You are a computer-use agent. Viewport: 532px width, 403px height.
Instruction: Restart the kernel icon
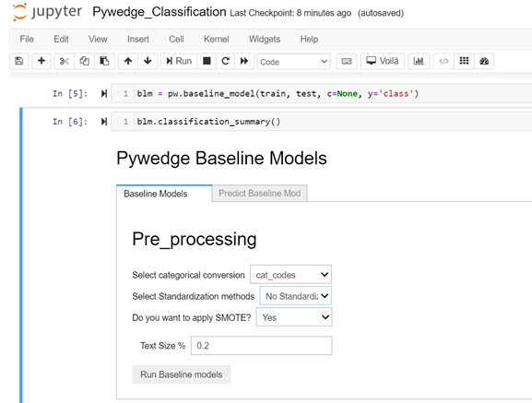(x=225, y=61)
